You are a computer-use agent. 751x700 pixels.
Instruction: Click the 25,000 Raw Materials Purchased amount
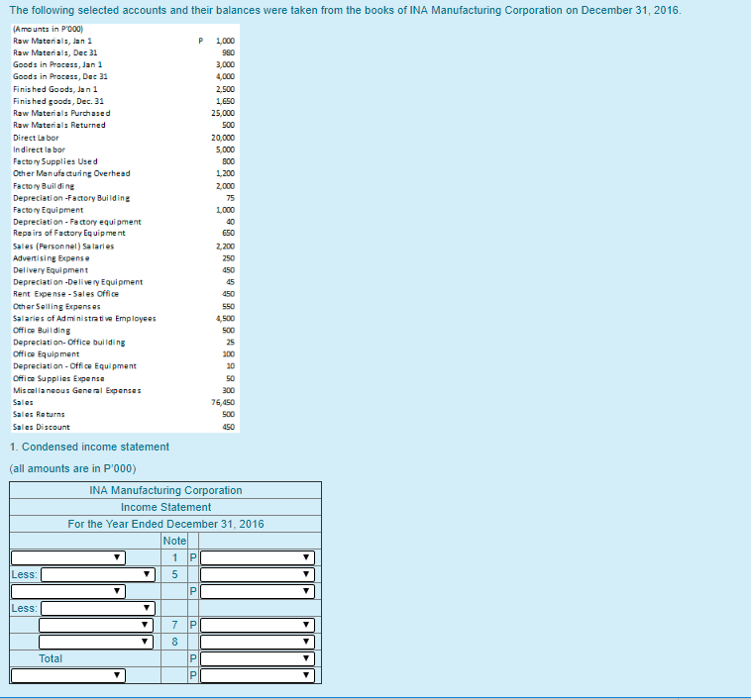point(223,113)
